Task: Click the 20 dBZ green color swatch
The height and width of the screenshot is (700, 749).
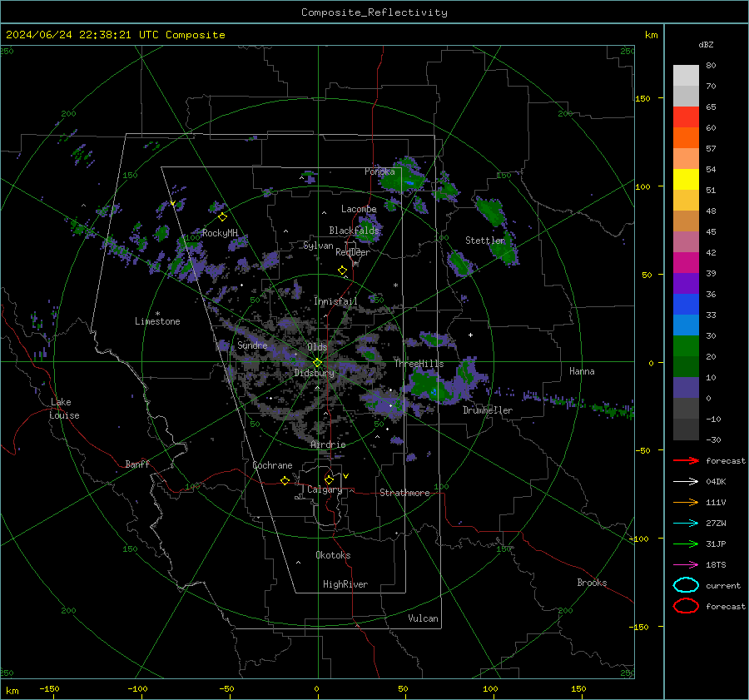Action: (x=686, y=345)
